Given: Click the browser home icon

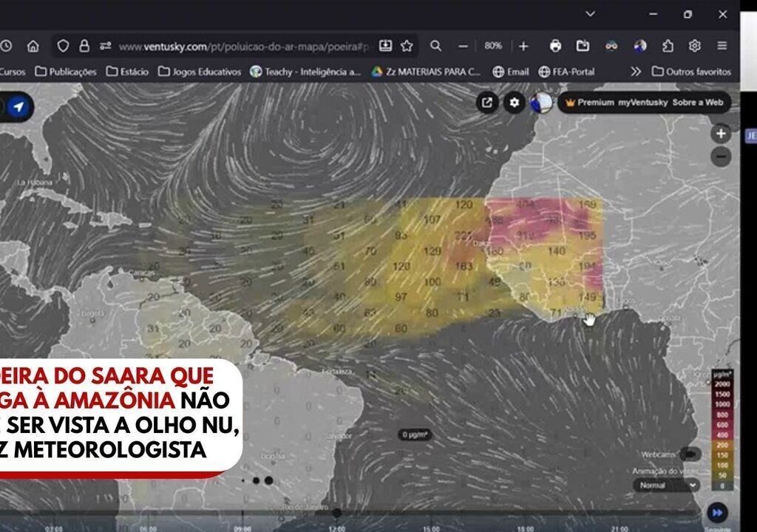Looking at the screenshot, I should (33, 46).
